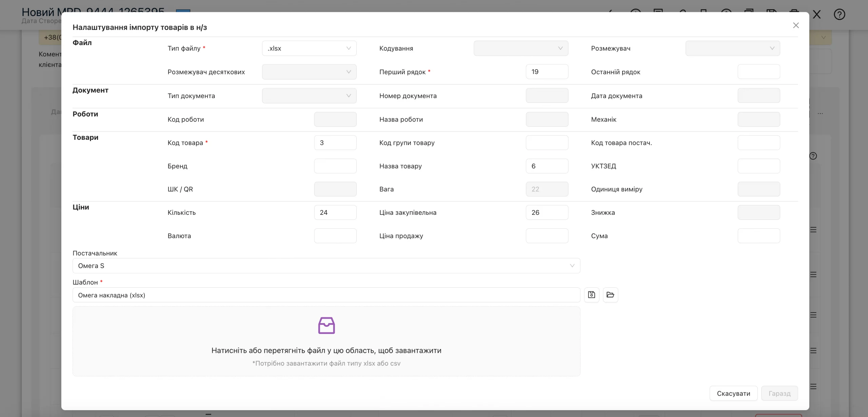The width and height of the screenshot is (868, 417).
Task: Click the Кількість input field
Action: [335, 212]
